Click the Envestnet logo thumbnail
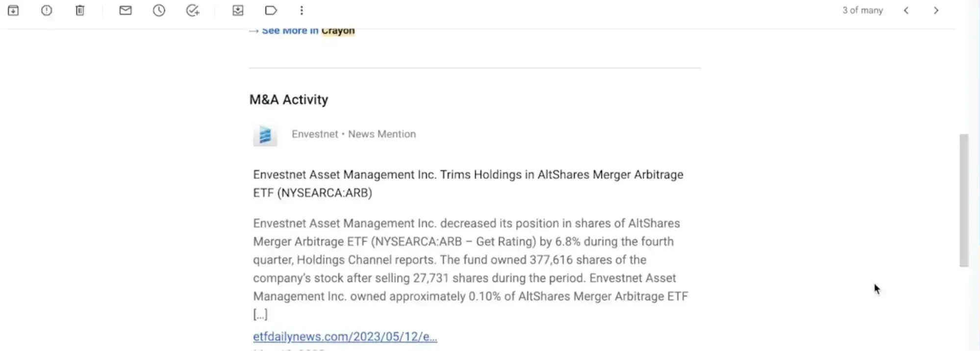 (265, 135)
